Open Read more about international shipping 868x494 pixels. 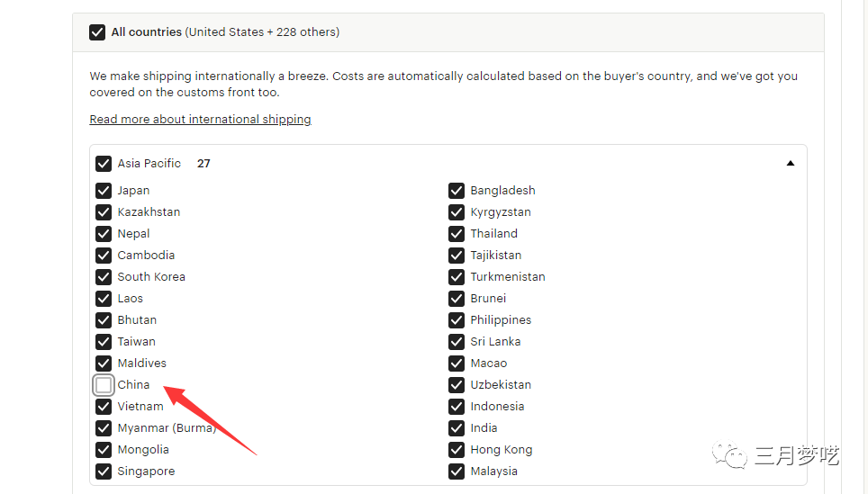pyautogui.click(x=200, y=120)
